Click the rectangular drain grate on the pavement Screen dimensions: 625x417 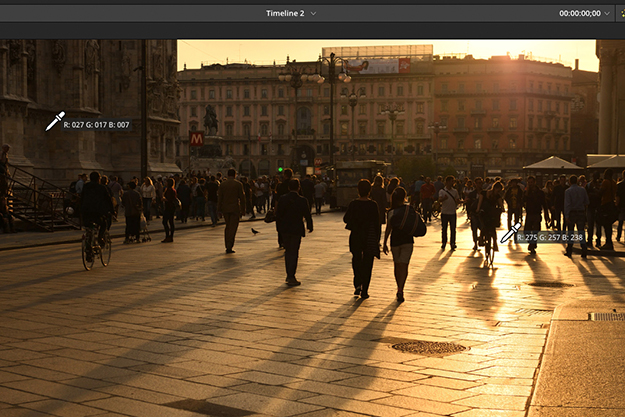pos(606,316)
